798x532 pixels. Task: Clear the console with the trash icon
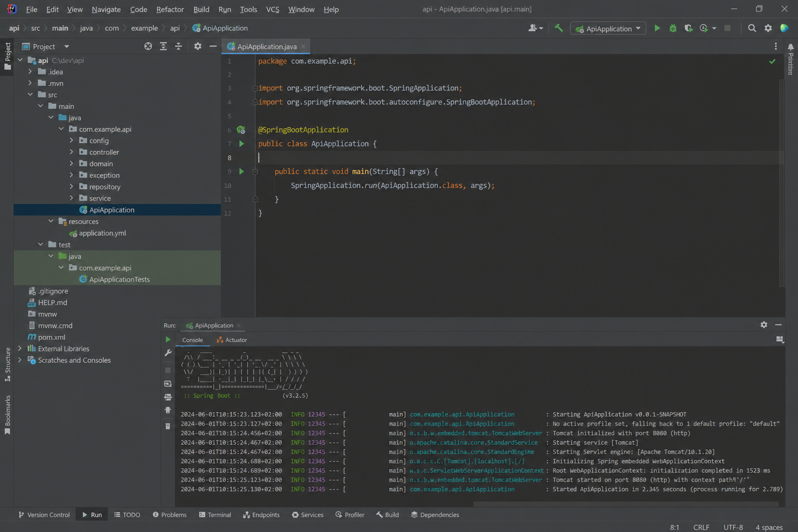168,426
